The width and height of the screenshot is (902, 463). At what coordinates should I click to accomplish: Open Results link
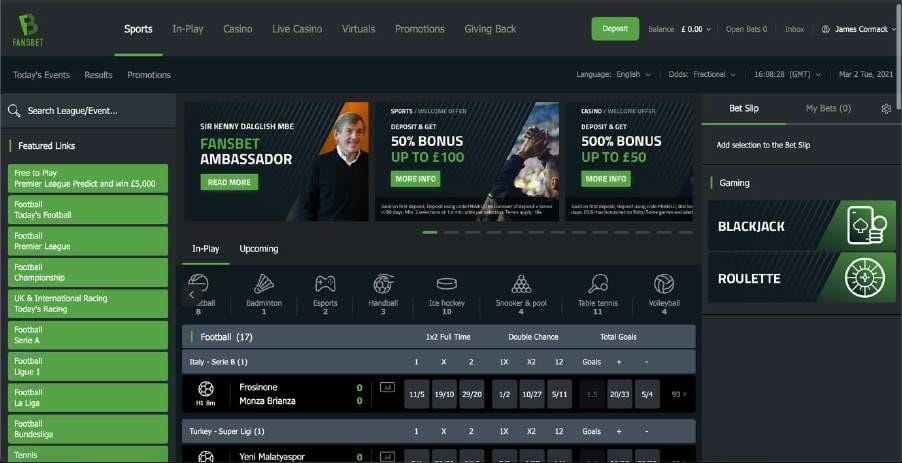tap(98, 75)
